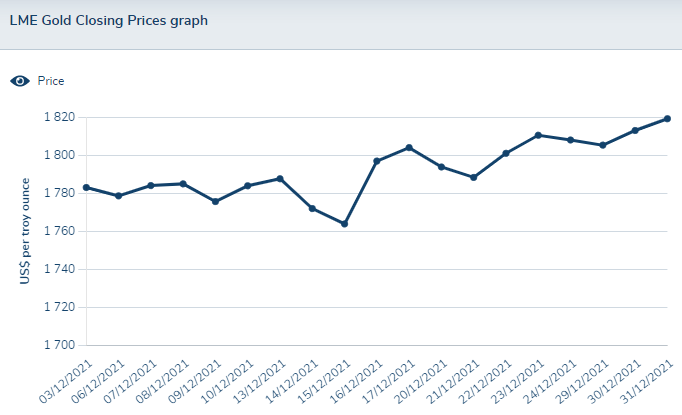682x415 pixels.
Task: Click the lowest point at 15/12/2021
Action: [x=344, y=224]
